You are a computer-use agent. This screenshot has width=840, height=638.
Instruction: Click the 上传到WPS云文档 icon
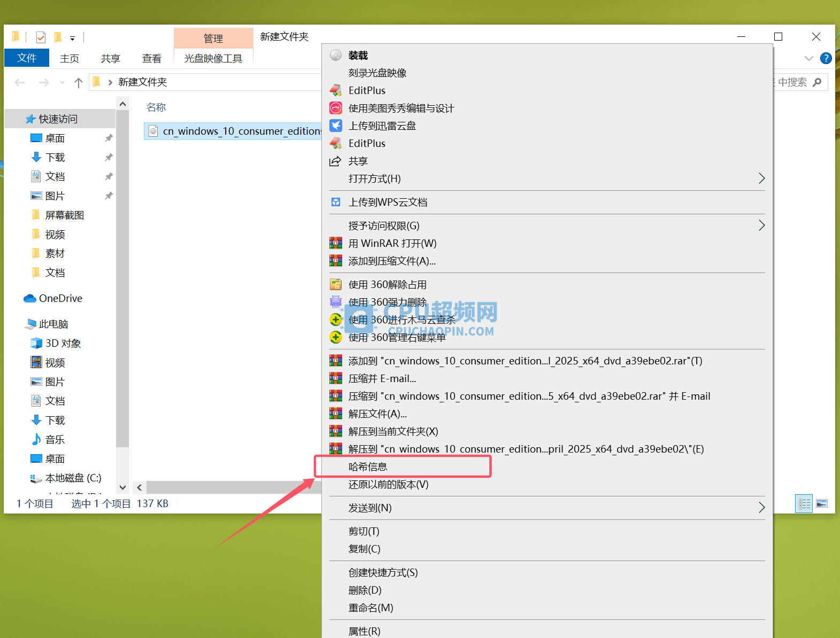(x=336, y=202)
